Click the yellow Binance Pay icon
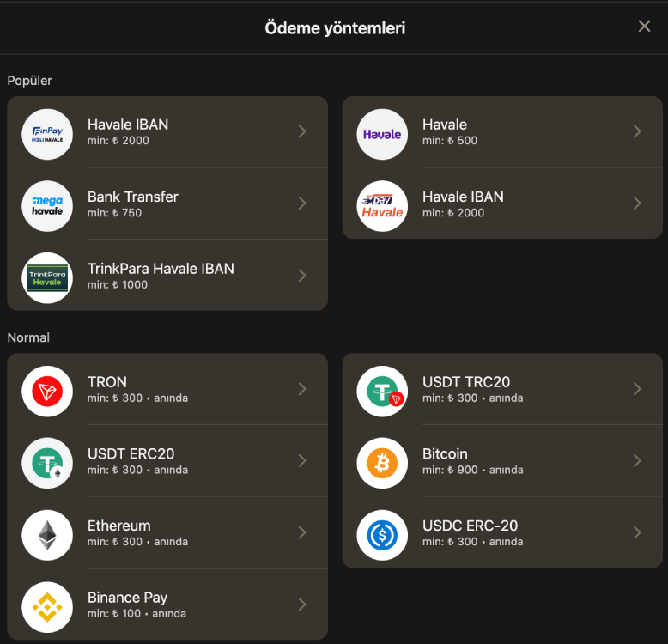 coord(47,607)
